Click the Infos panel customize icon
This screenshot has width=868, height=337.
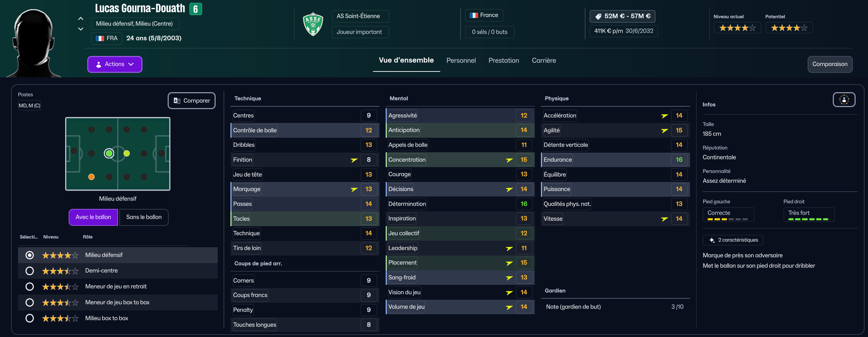[x=844, y=100]
